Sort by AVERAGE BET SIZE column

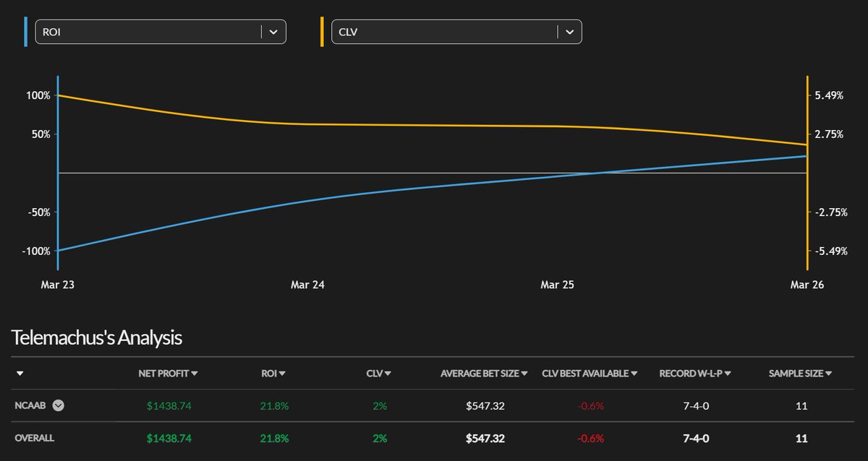pos(484,374)
